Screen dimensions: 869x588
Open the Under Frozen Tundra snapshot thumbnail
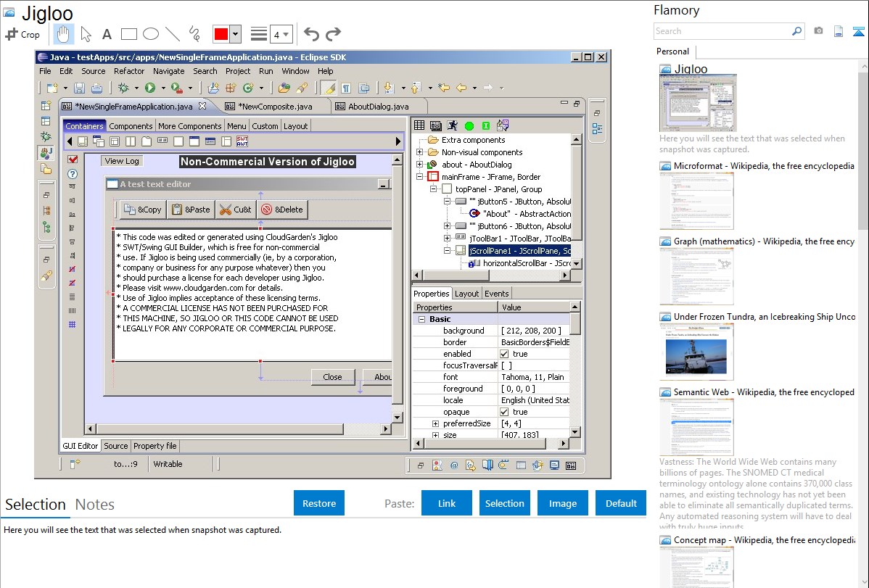(696, 352)
